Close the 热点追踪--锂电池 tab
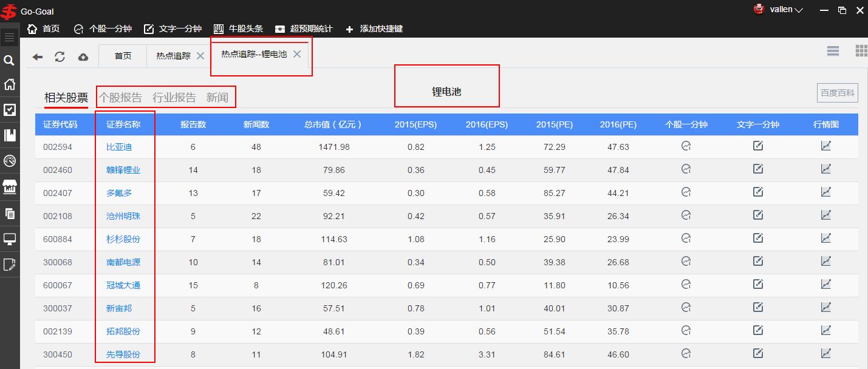The width and height of the screenshot is (868, 369). tap(297, 54)
